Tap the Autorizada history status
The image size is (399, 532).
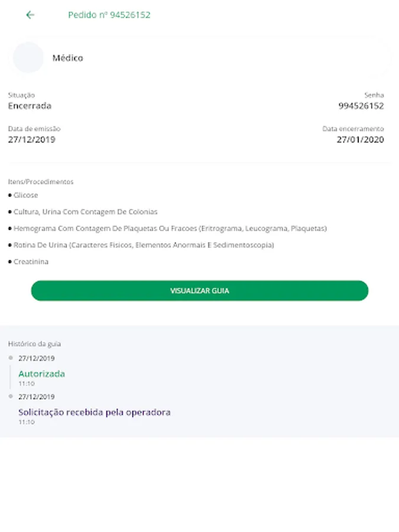[x=42, y=374]
